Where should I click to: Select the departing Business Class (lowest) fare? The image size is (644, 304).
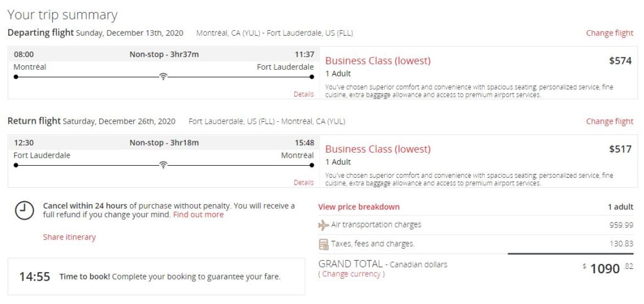[378, 61]
